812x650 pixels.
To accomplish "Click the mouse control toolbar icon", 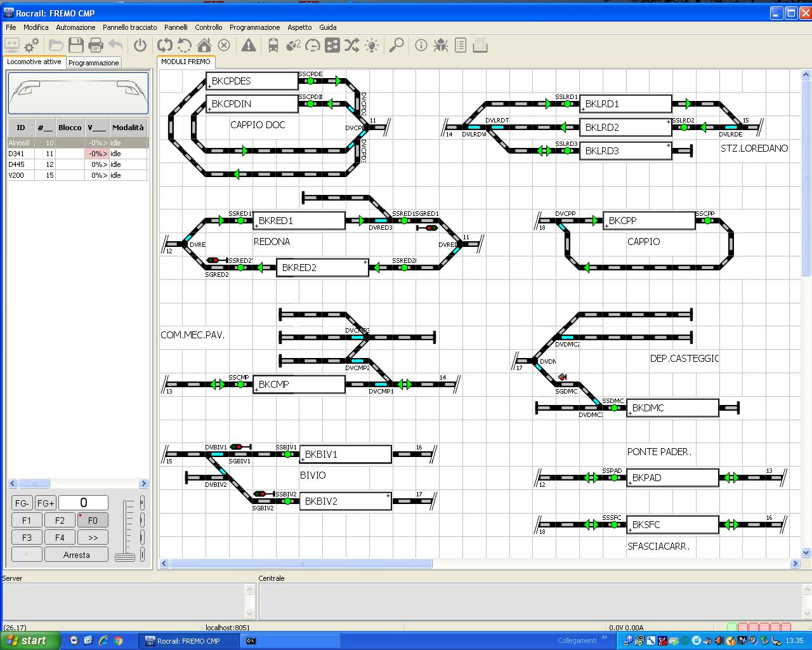I will click(x=293, y=45).
